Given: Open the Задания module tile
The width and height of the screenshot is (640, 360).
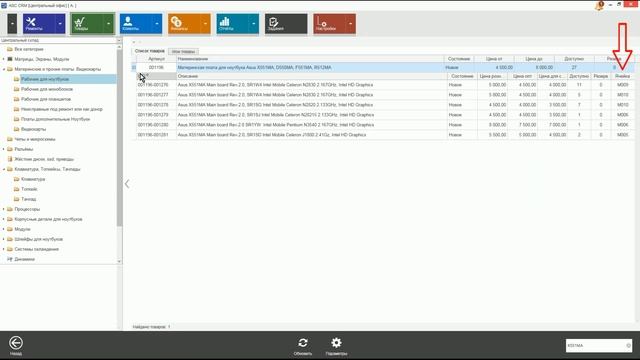Looking at the screenshot, I should coord(286,23).
